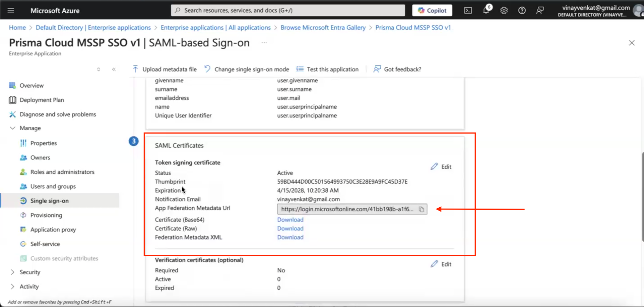Download Federation Metadata XML
This screenshot has width=644, height=307.
290,237
